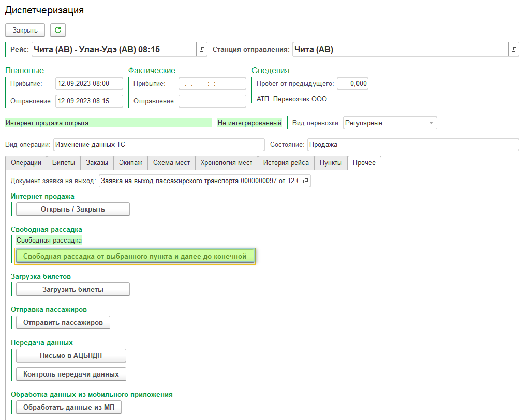Switch to the Операции tab
Image resolution: width=520 pixels, height=420 pixels.
coord(26,163)
